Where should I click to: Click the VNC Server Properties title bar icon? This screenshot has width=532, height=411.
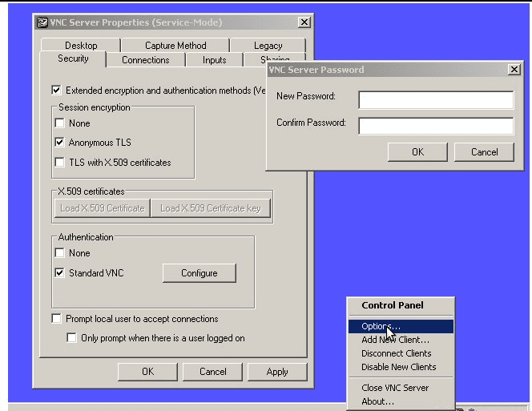pos(42,22)
